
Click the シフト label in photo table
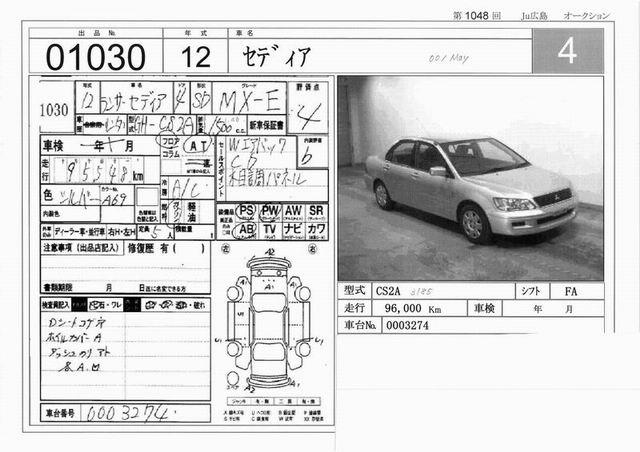click(531, 291)
